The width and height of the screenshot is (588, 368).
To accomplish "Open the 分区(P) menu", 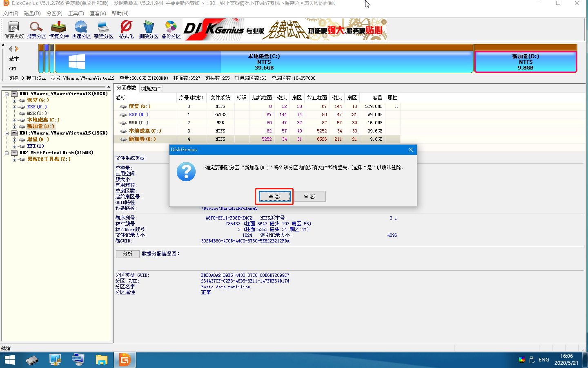I will pyautogui.click(x=54, y=13).
